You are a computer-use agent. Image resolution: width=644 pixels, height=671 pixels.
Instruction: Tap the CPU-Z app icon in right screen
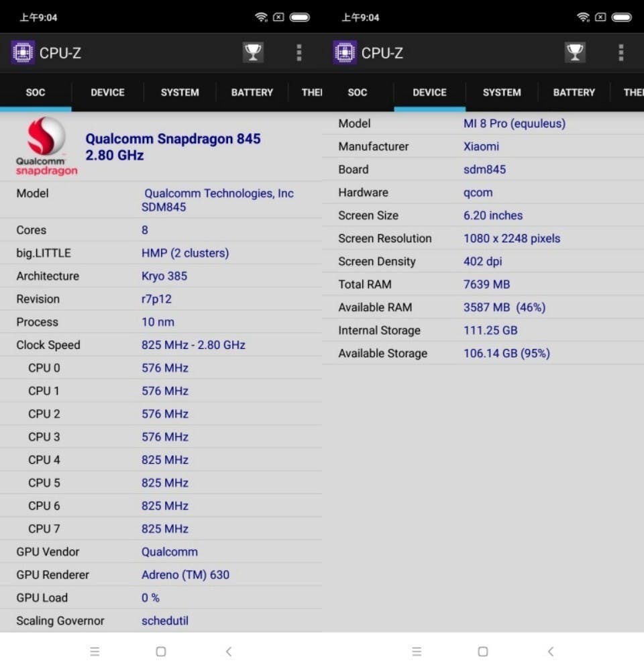(x=345, y=52)
